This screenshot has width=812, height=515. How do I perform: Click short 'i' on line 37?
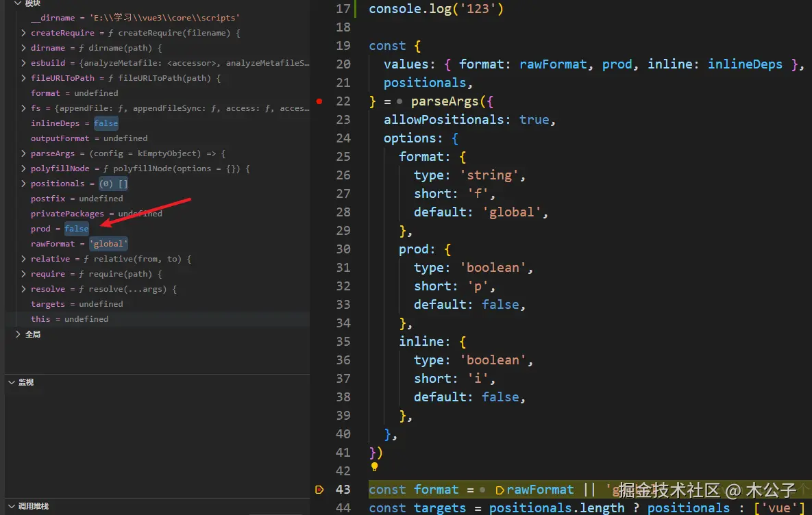click(478, 378)
